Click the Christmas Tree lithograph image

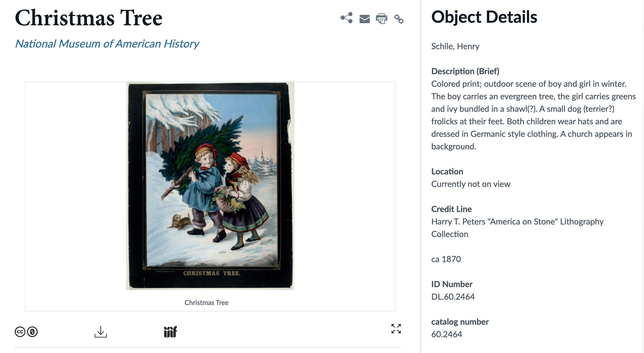pos(210,186)
